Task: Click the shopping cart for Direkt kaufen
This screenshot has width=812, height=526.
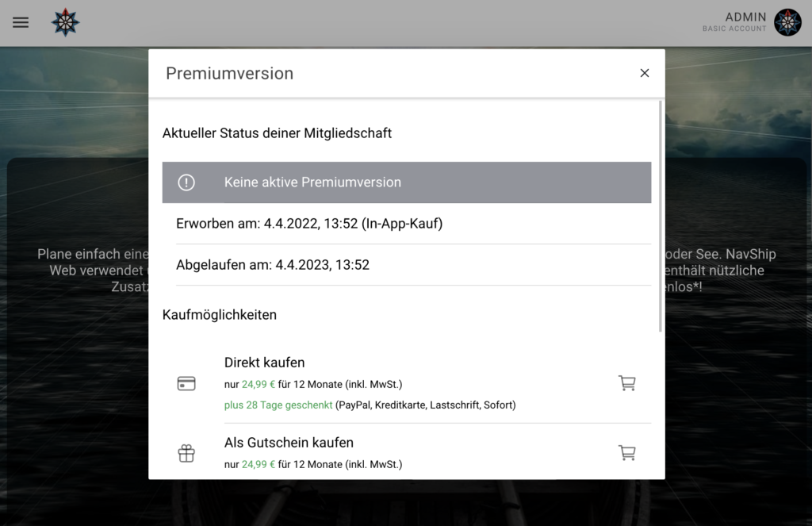Action: [x=627, y=382]
